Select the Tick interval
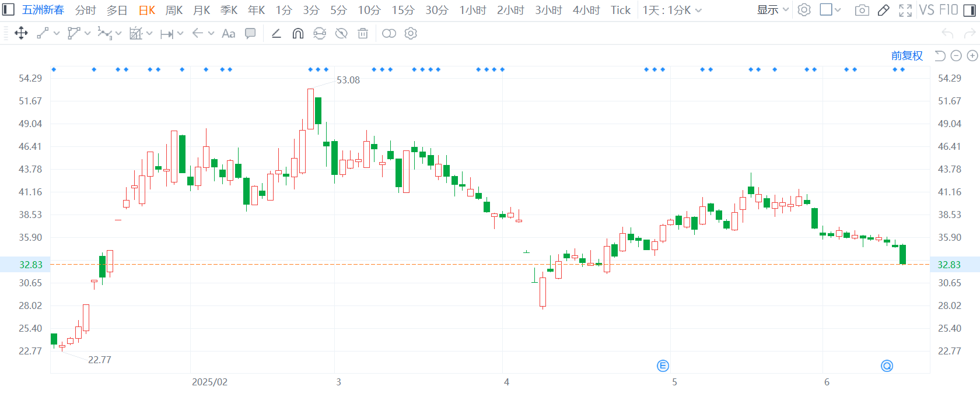 click(x=621, y=10)
